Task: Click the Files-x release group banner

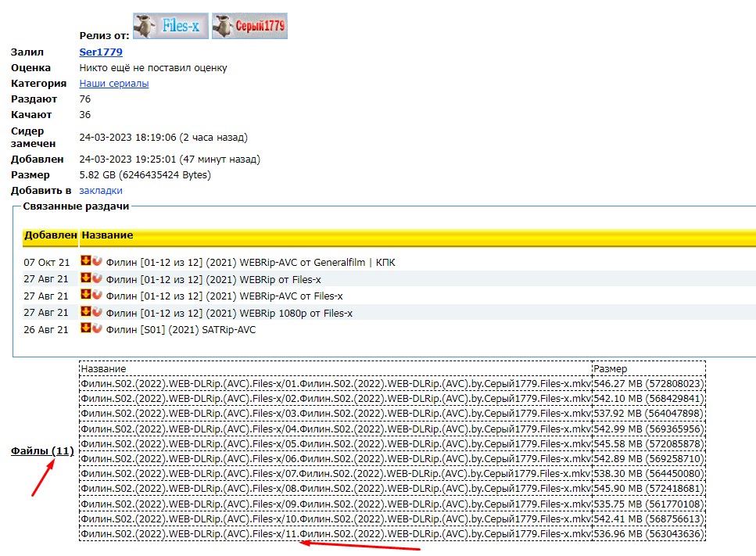Action: tap(170, 26)
